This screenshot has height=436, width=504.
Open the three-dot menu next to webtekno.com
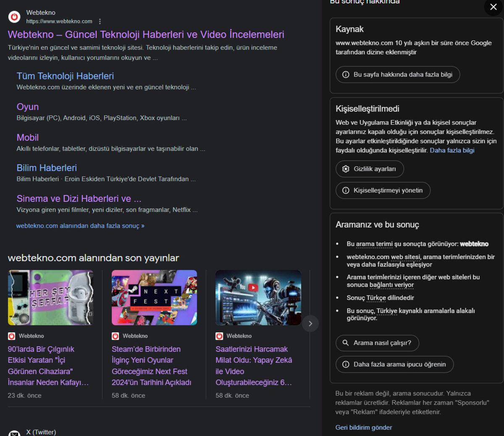pyautogui.click(x=100, y=21)
